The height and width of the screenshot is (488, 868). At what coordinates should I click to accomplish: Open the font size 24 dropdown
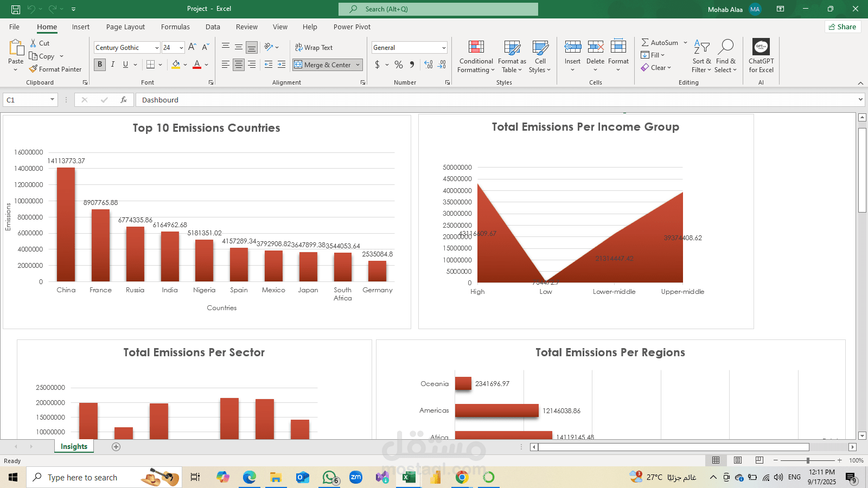pyautogui.click(x=181, y=48)
